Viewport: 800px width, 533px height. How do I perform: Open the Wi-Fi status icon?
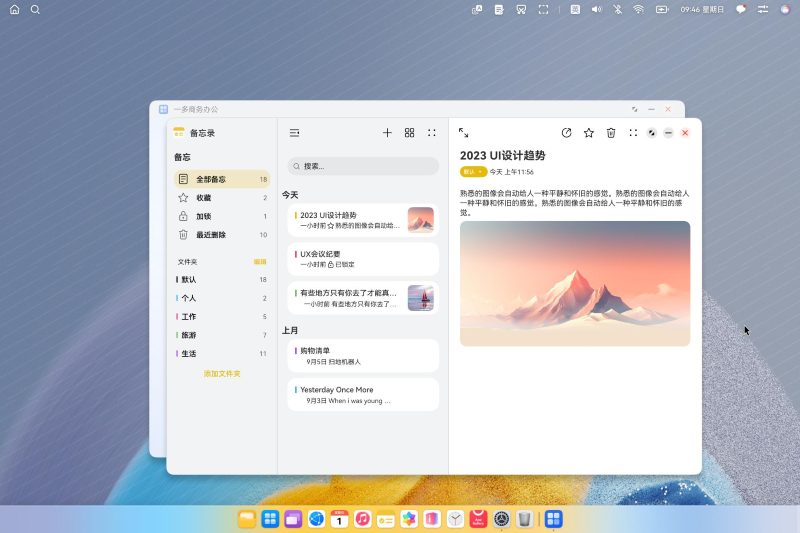pos(638,9)
